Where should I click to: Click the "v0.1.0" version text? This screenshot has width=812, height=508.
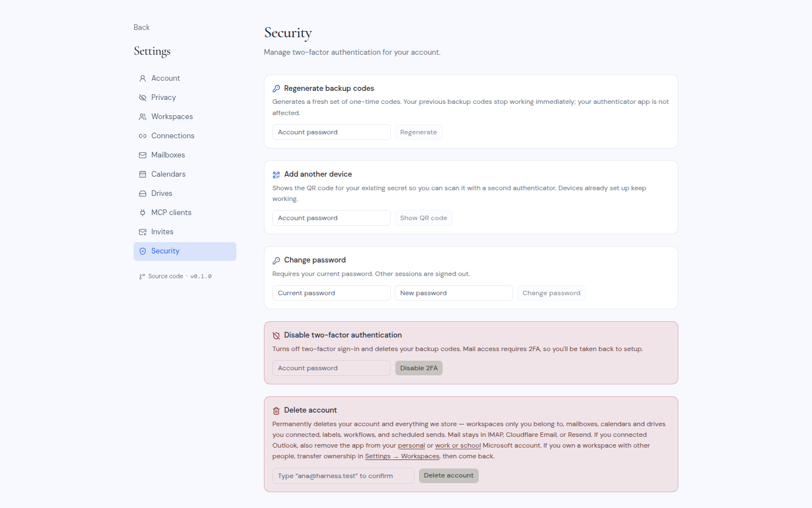(x=201, y=277)
